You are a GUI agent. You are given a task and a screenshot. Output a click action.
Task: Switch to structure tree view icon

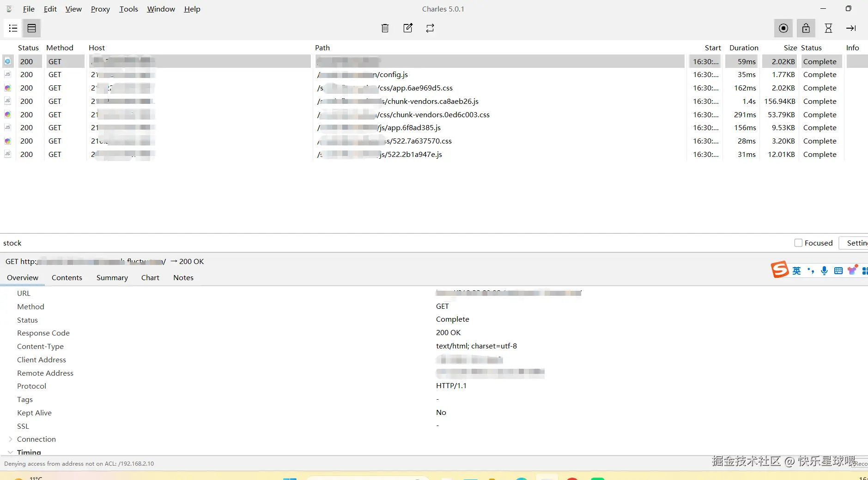pos(13,28)
